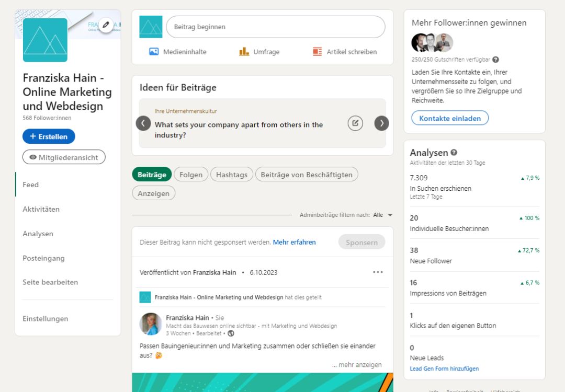Open the Medieninhalte photo icon
Viewport: 565px width, 392px height.
pyautogui.click(x=154, y=51)
